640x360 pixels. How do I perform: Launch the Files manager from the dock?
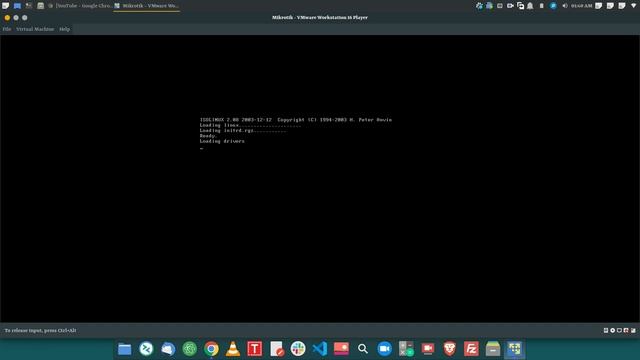point(124,349)
